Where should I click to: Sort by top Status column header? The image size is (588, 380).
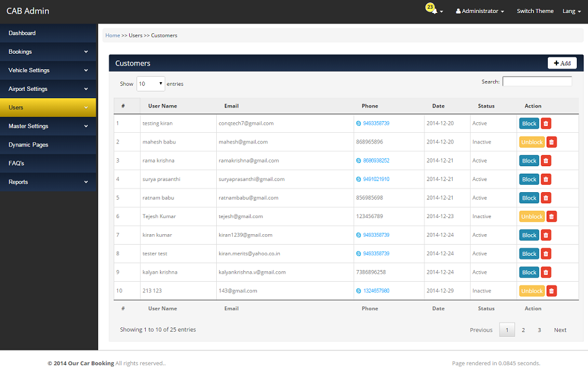[x=486, y=106]
